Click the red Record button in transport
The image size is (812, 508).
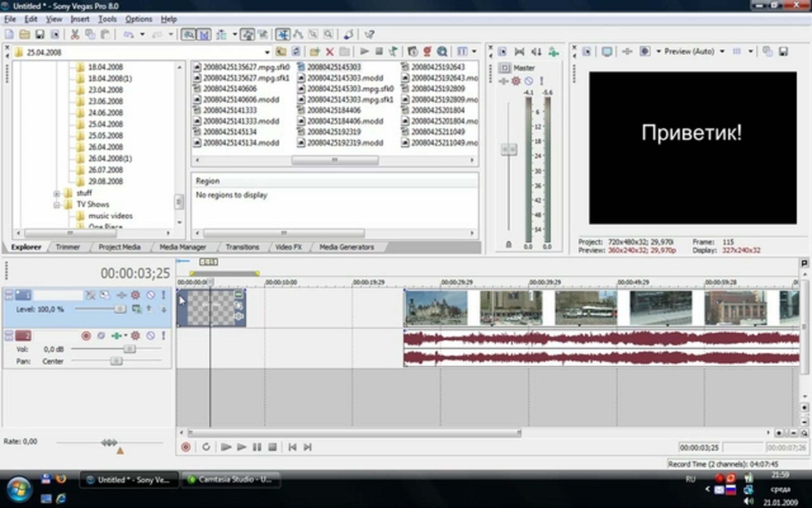186,447
